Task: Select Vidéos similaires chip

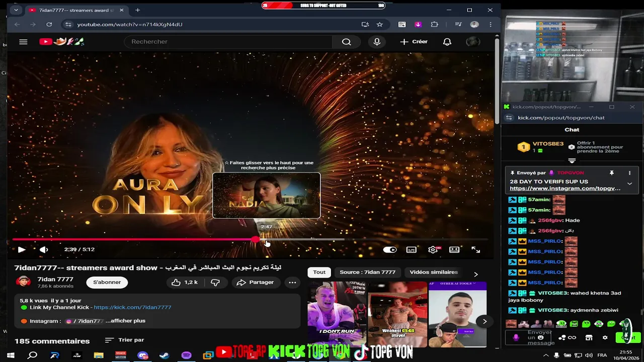Action: (434, 272)
